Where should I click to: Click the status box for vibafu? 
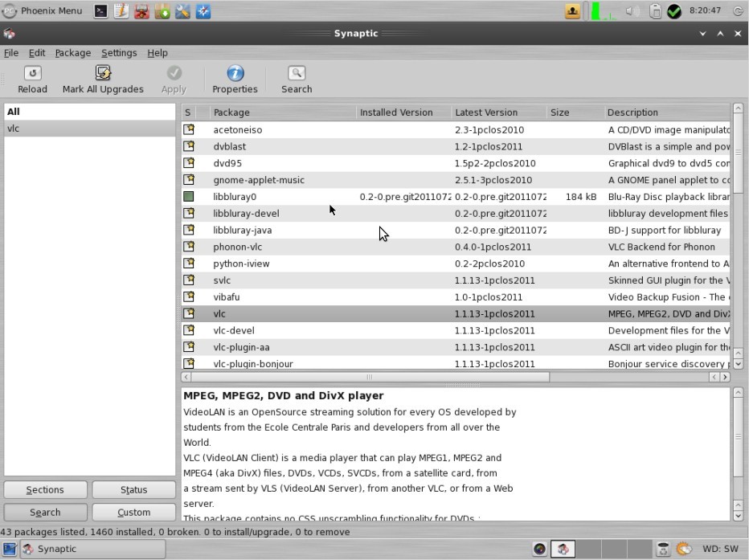(189, 296)
